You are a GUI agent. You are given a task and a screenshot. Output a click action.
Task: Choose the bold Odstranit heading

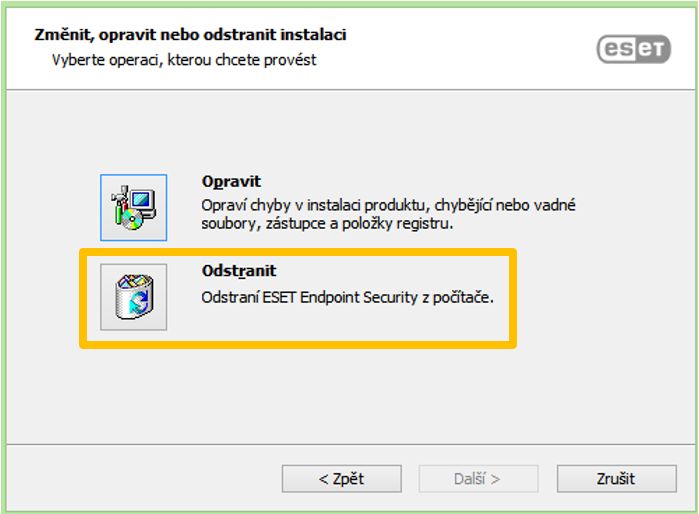(x=239, y=271)
